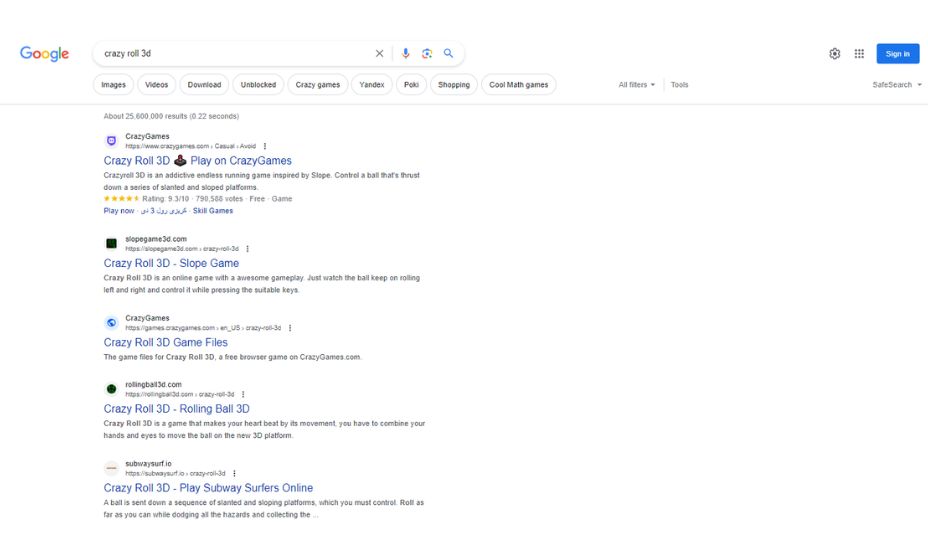Click the slopegame3d.com site name text
Screen dimensions: 928x557
pos(156,239)
